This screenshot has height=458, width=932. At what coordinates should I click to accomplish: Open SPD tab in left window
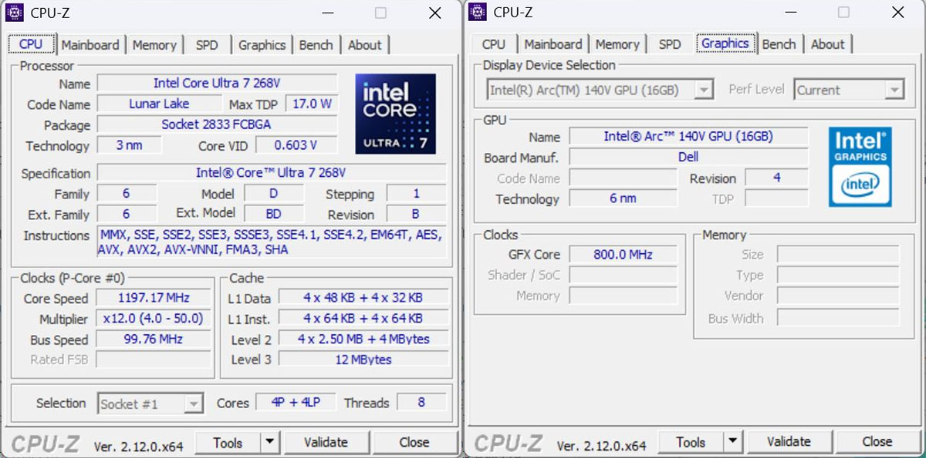[207, 45]
